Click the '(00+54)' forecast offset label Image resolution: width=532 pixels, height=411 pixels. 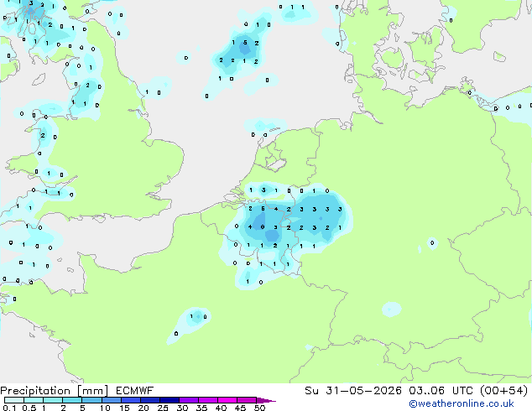coord(503,391)
